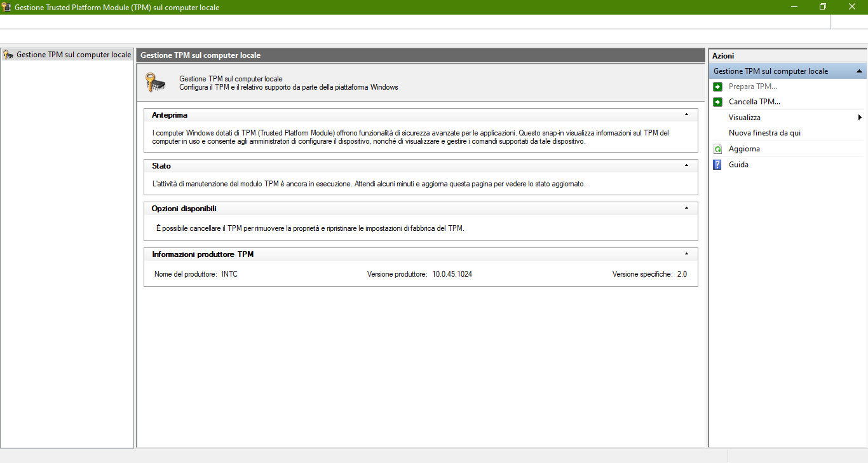Click the TPM key icon in title bar

coord(7,7)
